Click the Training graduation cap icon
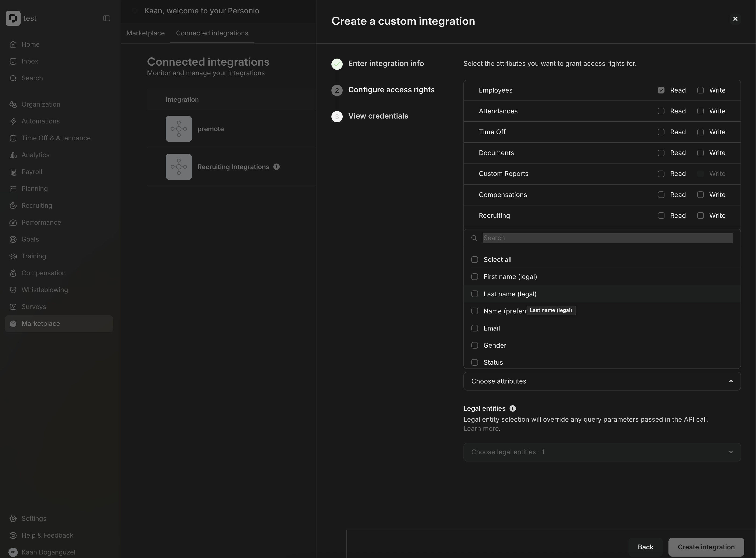This screenshot has width=756, height=558. [x=13, y=256]
